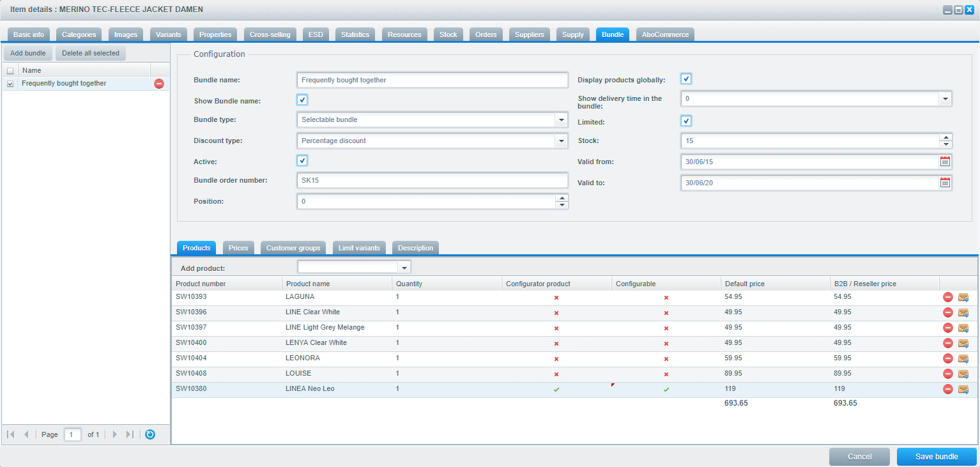Viewport: 980px width, 467px height.
Task: Toggle select-all checkbox in bundle list header
Action: (10, 71)
